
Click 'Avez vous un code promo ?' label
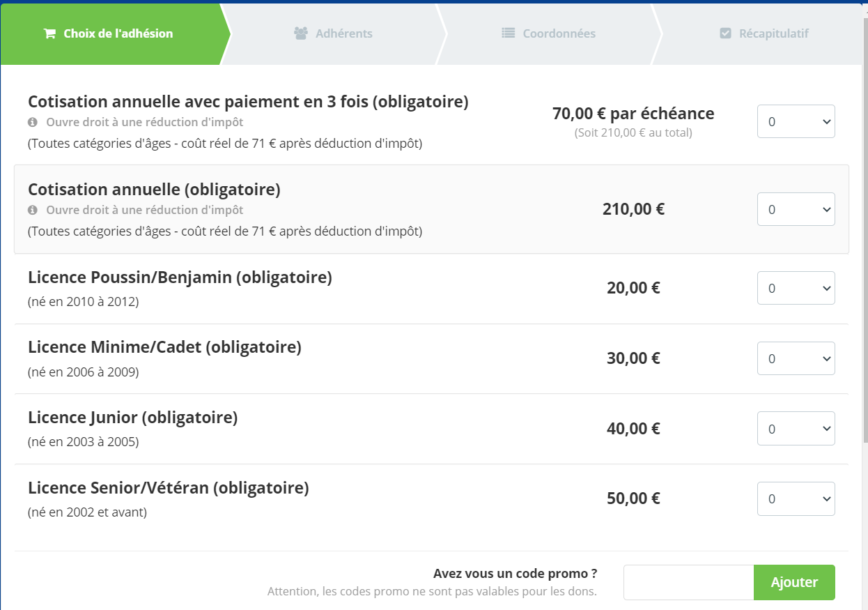(515, 574)
